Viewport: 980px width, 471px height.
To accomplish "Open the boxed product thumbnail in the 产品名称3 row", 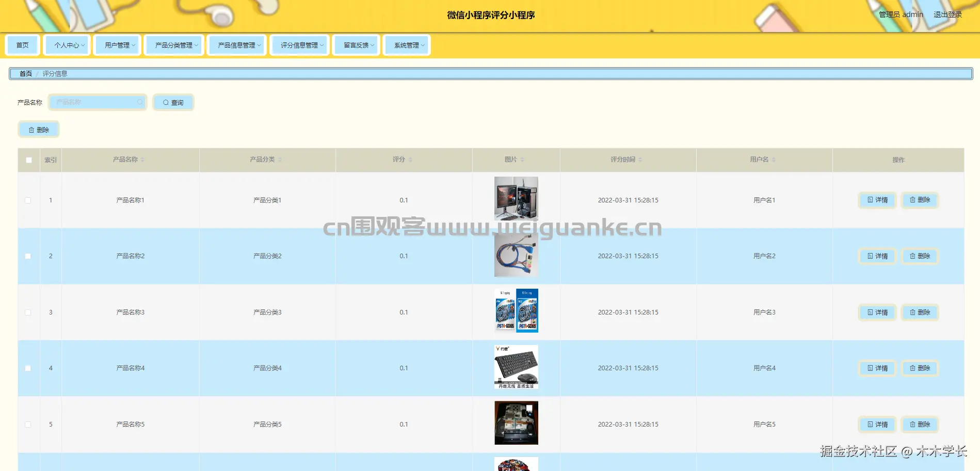I will click(x=516, y=310).
